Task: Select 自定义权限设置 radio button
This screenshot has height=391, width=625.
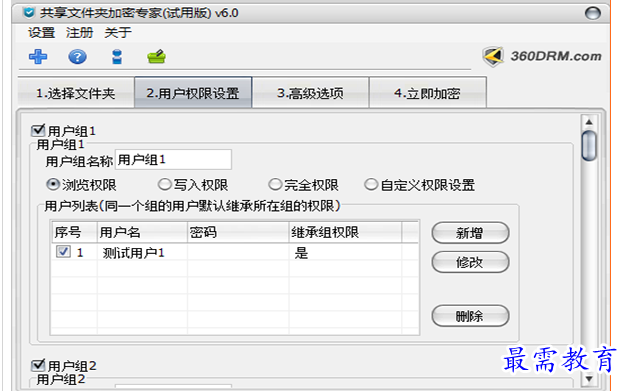Action: tap(371, 185)
